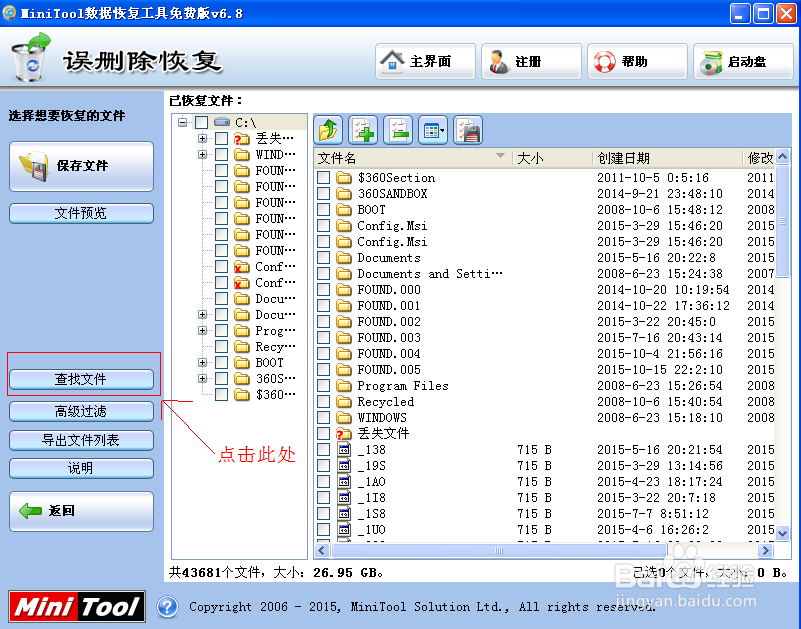Switch to the 注册 (Register) section
Image resolution: width=801 pixels, height=629 pixels.
pos(531,61)
